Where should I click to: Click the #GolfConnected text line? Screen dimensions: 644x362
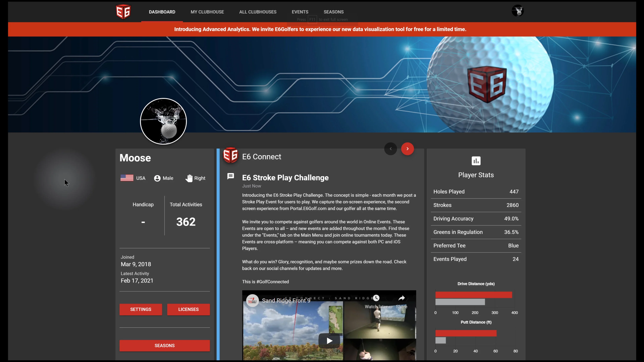pyautogui.click(x=265, y=282)
